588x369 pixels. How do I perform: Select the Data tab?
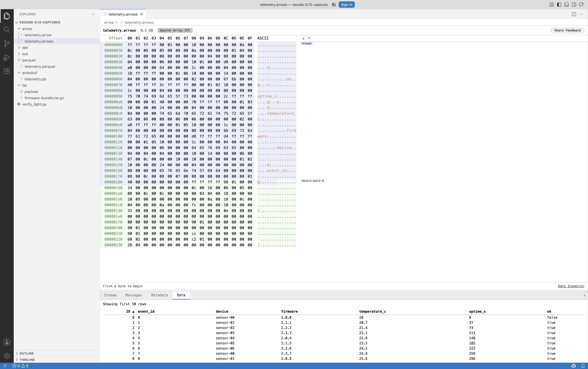click(181, 295)
